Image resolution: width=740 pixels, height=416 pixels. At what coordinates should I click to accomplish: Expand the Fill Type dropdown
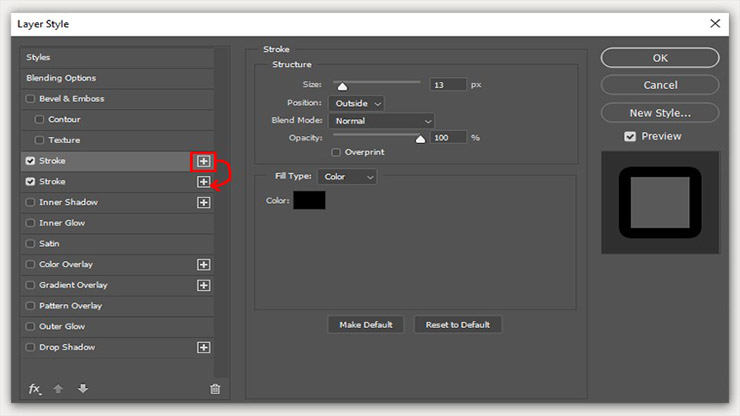[348, 177]
